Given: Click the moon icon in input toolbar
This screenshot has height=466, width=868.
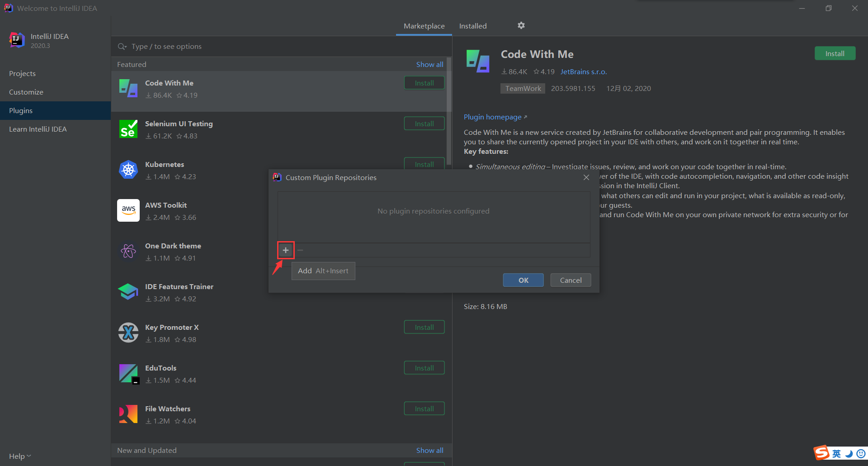Looking at the screenshot, I should [x=849, y=454].
